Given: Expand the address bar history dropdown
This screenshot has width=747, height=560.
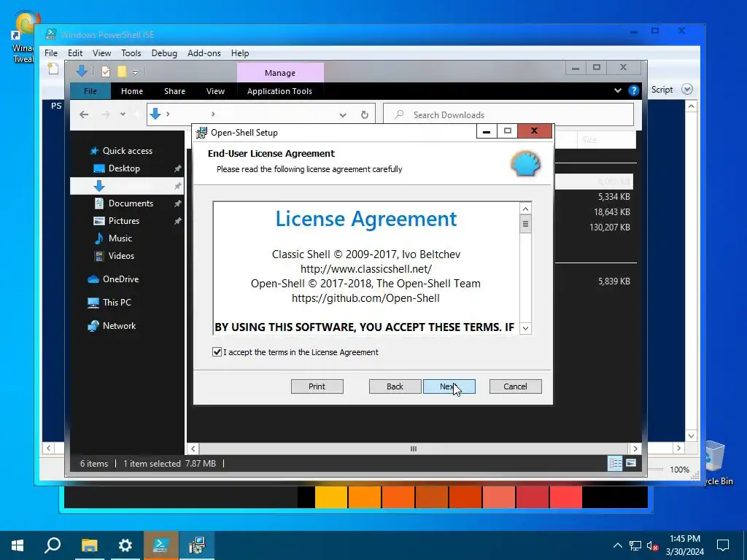Looking at the screenshot, I should click(x=343, y=114).
